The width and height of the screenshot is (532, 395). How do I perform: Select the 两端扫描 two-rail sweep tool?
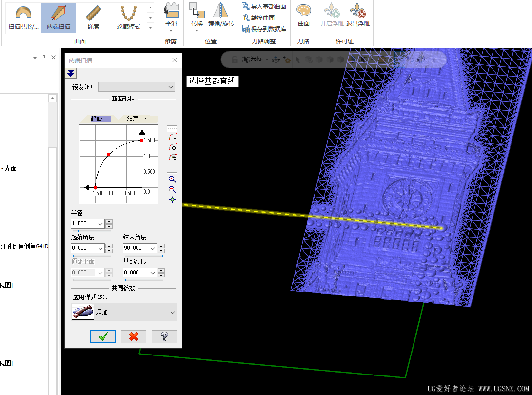click(59, 18)
